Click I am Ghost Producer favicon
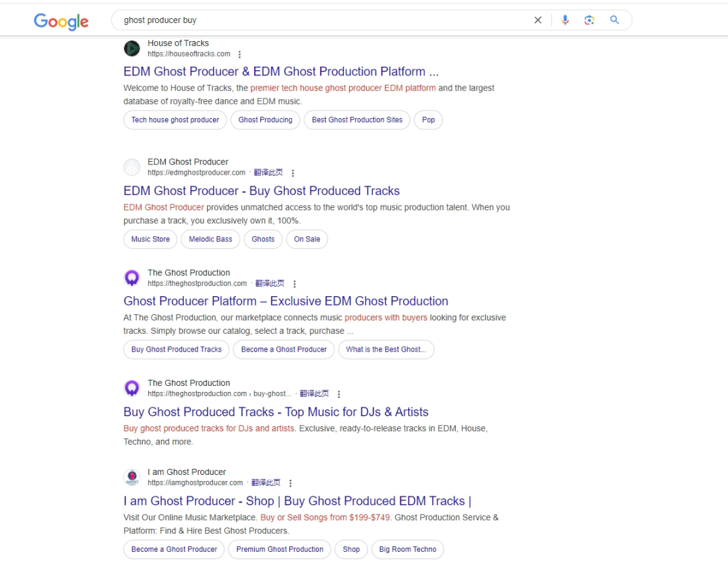The width and height of the screenshot is (728, 570). pos(132,477)
